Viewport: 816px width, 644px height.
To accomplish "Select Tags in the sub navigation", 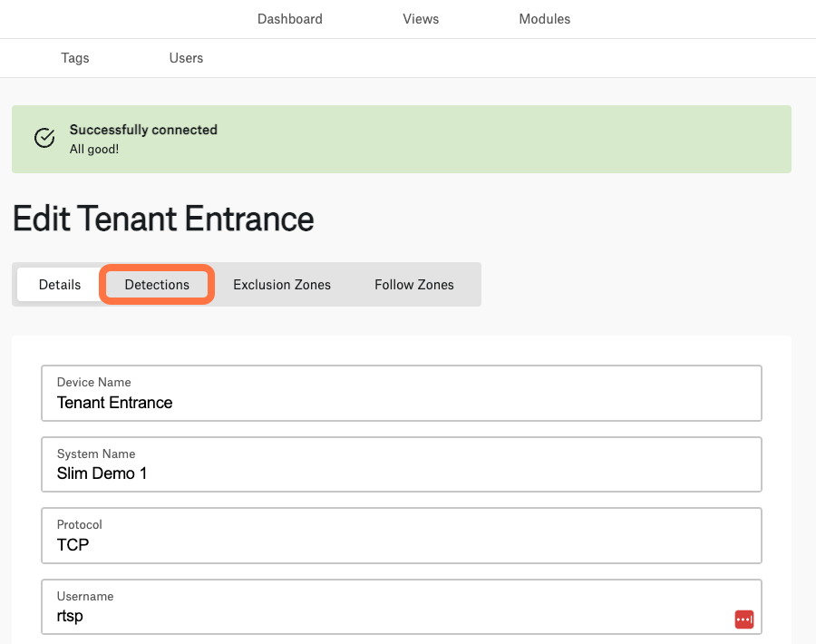I will (75, 58).
